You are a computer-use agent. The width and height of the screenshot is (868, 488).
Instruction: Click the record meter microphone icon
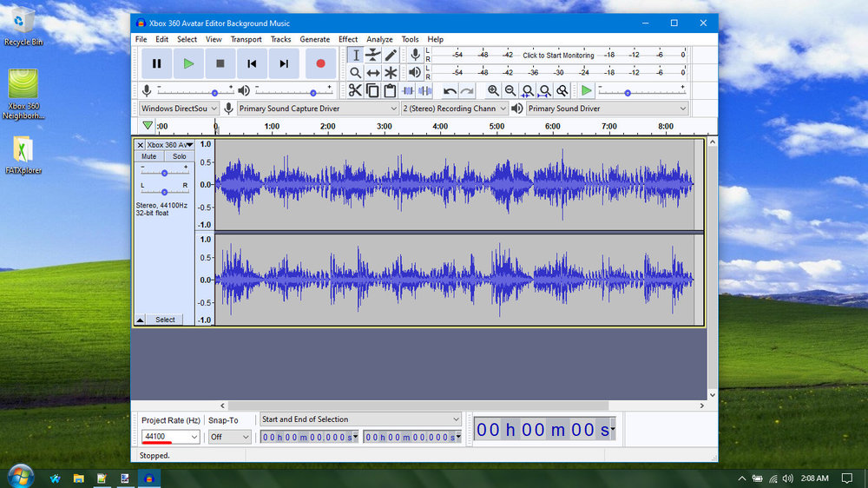point(415,55)
